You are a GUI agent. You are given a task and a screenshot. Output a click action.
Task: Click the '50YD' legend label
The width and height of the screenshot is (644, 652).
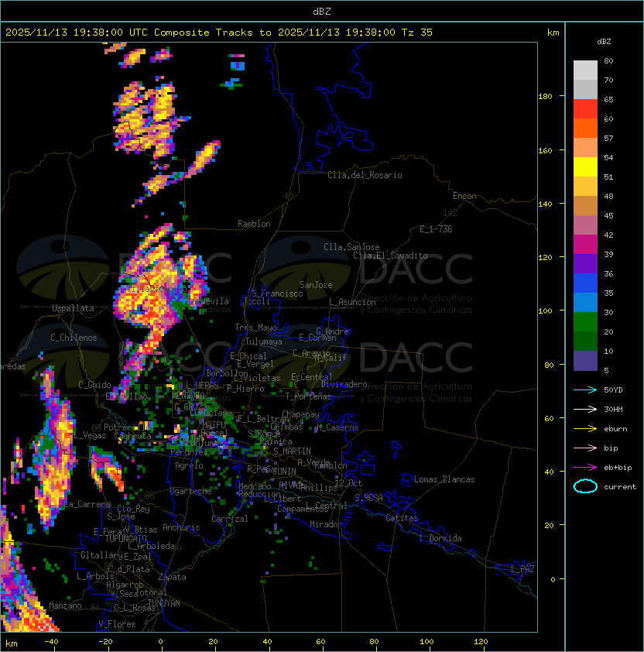[x=613, y=390]
